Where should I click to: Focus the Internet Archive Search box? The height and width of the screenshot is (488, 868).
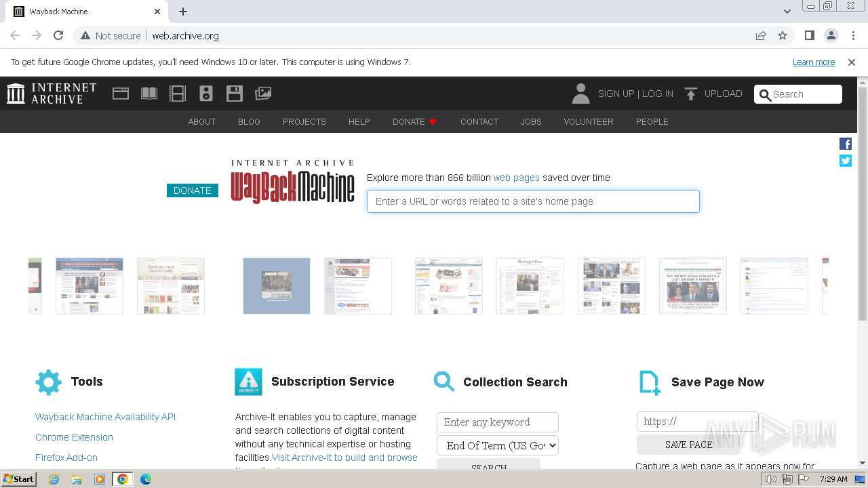coord(798,94)
